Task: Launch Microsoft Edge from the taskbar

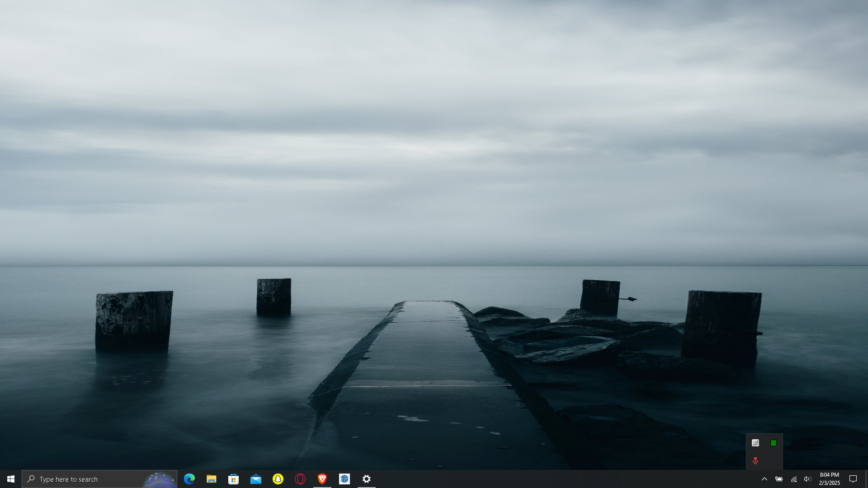Action: (189, 479)
